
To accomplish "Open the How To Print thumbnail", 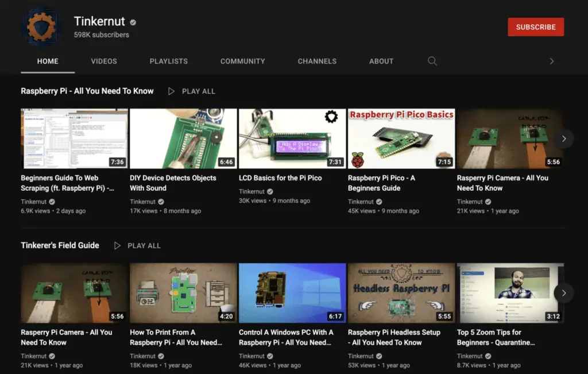I will (183, 293).
